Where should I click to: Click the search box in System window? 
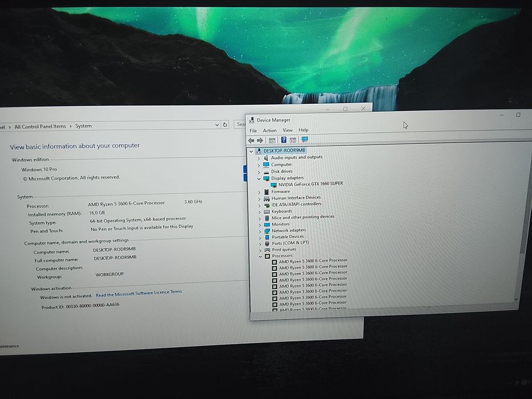pyautogui.click(x=240, y=124)
